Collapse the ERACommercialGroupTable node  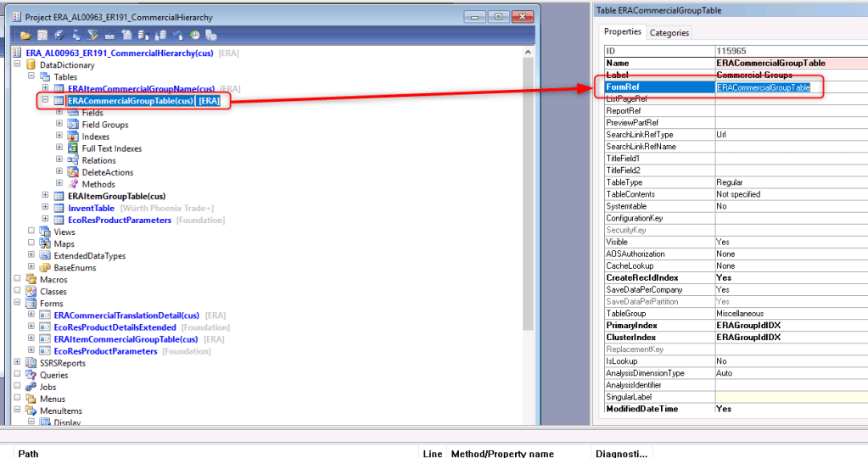46,100
